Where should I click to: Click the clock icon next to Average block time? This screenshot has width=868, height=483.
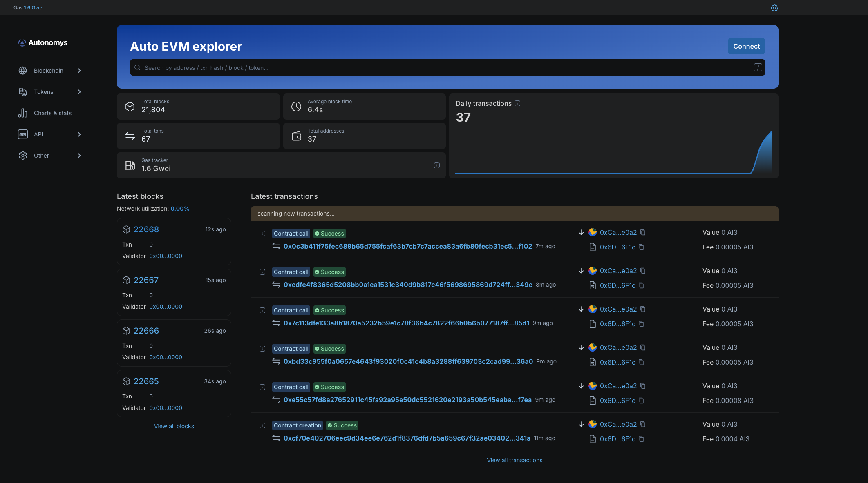point(296,106)
